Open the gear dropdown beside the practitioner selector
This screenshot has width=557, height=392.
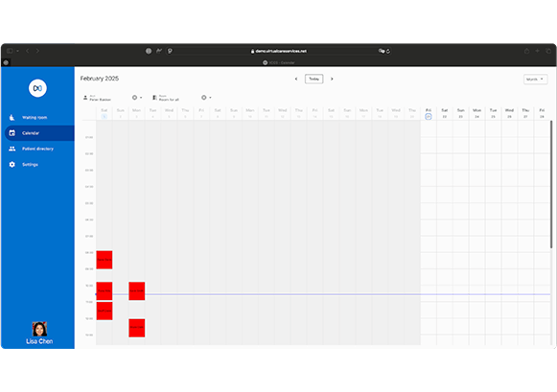137,98
